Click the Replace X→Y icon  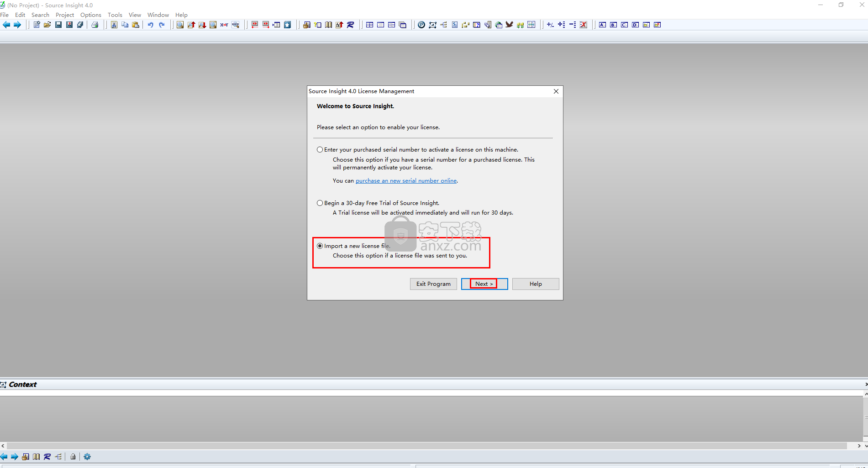[224, 25]
